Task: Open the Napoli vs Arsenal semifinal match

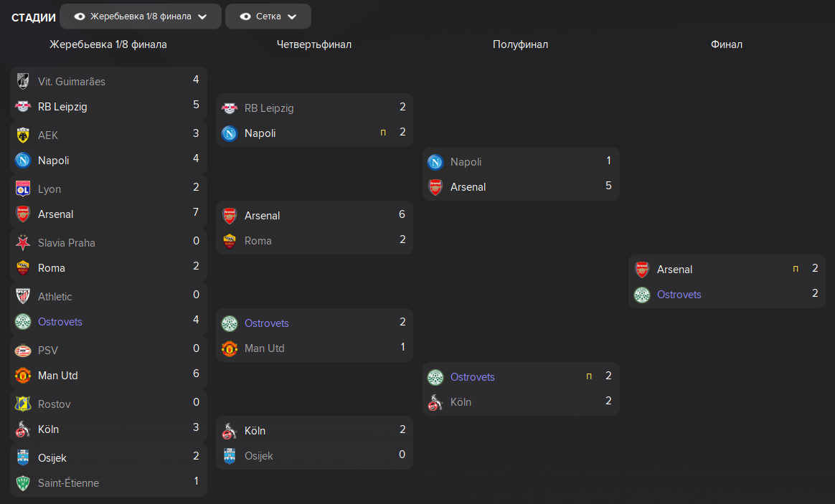Action: pyautogui.click(x=521, y=174)
